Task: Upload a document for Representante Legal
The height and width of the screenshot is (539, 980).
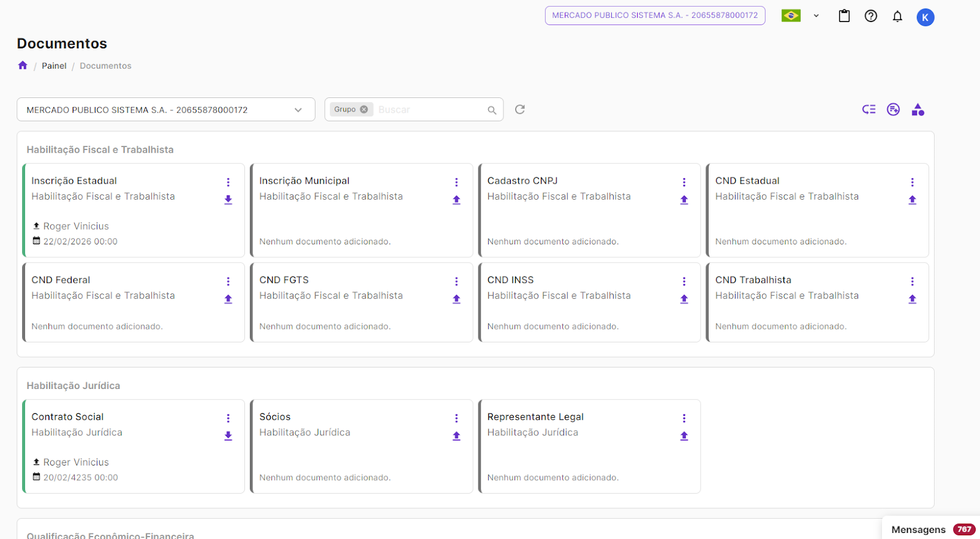Action: [x=684, y=436]
